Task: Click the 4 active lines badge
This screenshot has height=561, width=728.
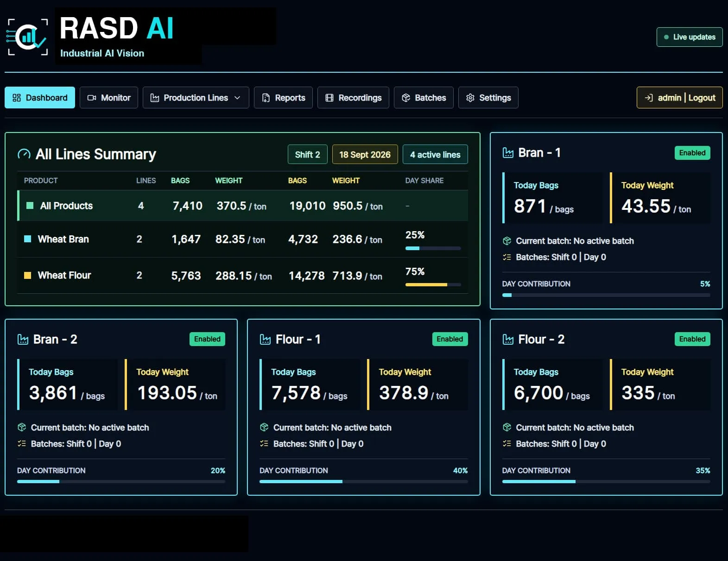Action: tap(435, 155)
